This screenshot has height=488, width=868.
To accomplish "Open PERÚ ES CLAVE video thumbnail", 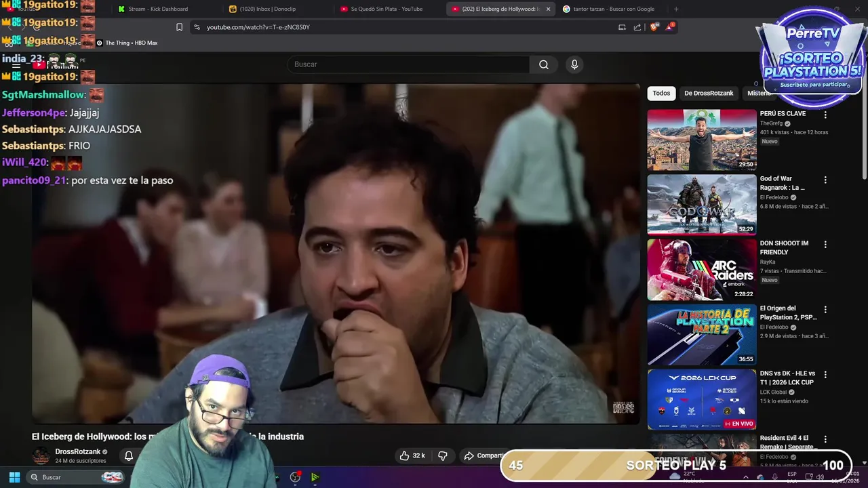I will coord(702,140).
